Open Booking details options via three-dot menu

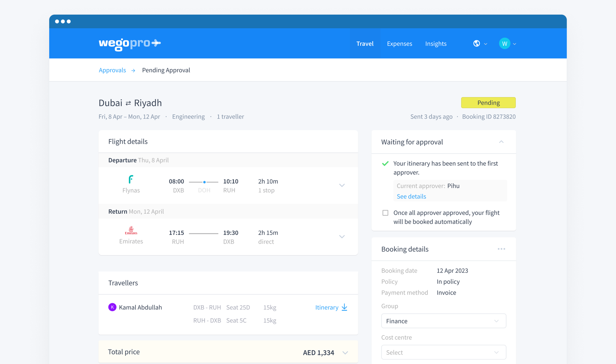coord(501,249)
